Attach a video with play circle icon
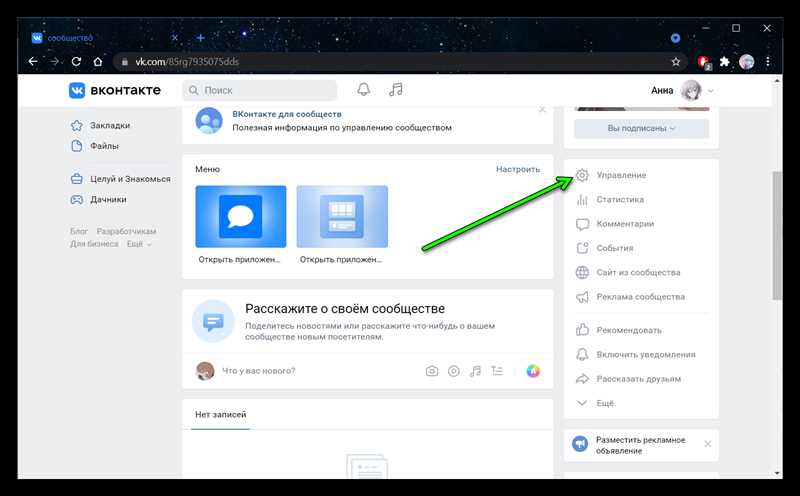 [x=454, y=371]
